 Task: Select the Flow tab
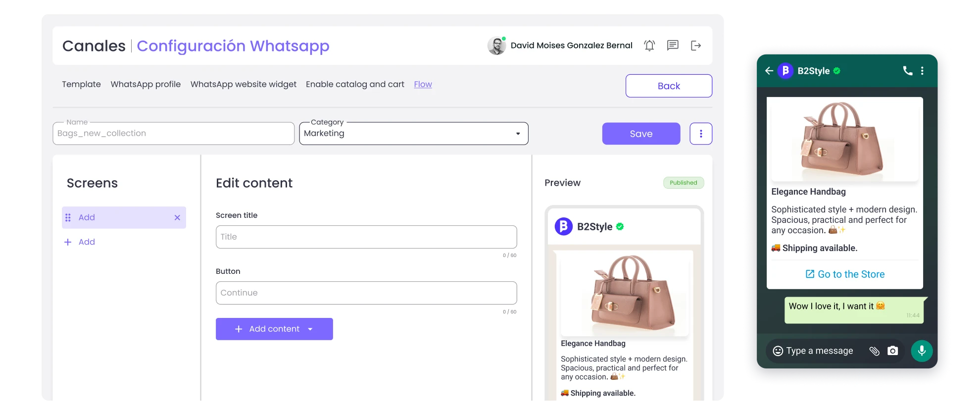pos(423,84)
